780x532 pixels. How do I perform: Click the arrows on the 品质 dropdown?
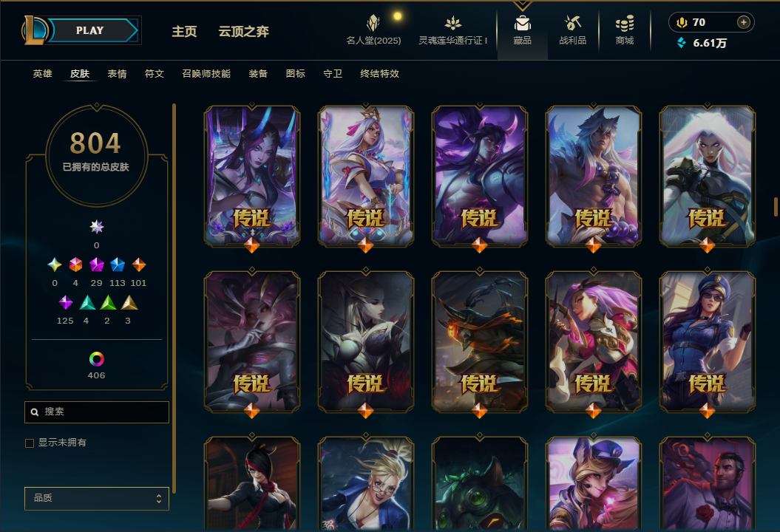159,498
